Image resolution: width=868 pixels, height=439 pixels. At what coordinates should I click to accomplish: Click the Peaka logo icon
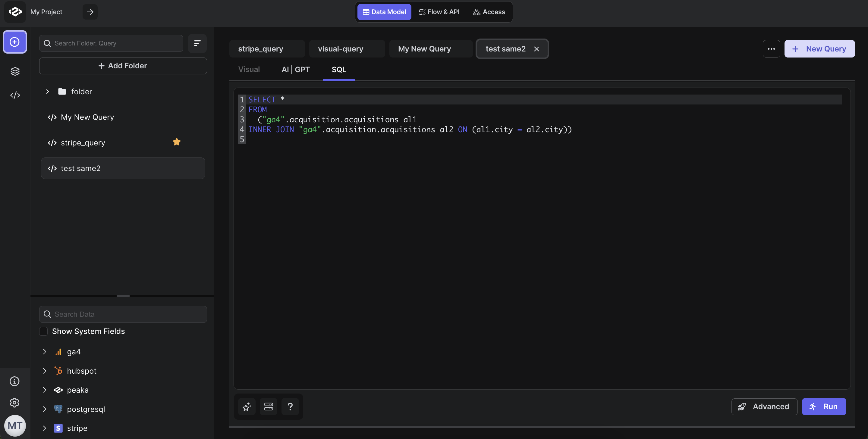click(x=15, y=12)
